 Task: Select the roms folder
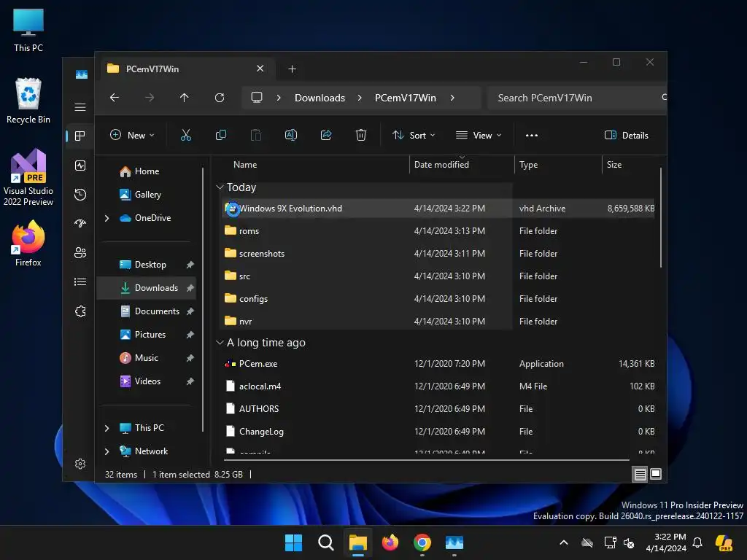point(438,231)
